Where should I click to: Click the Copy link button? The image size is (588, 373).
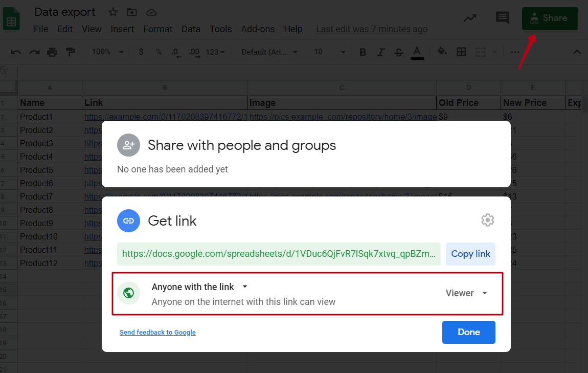470,254
